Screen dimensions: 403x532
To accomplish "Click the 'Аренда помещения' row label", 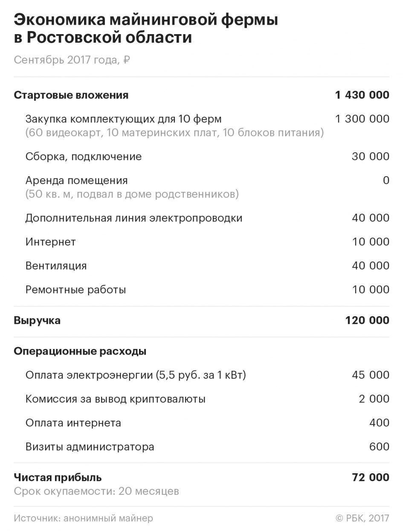I will click(x=76, y=180).
